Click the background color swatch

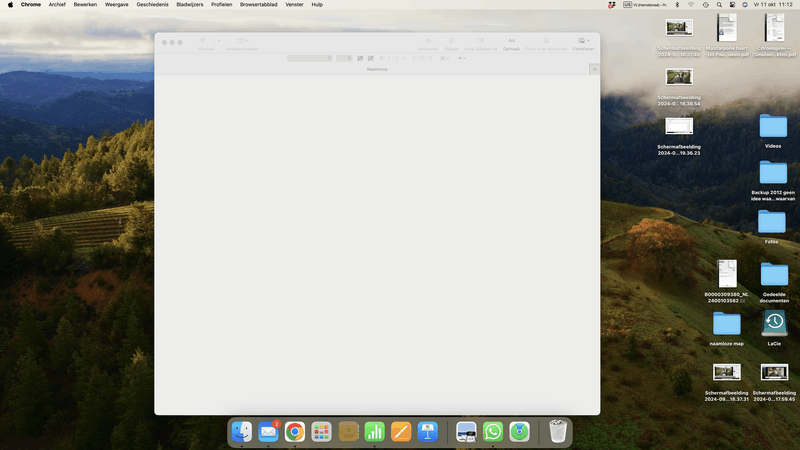pyautogui.click(x=371, y=58)
